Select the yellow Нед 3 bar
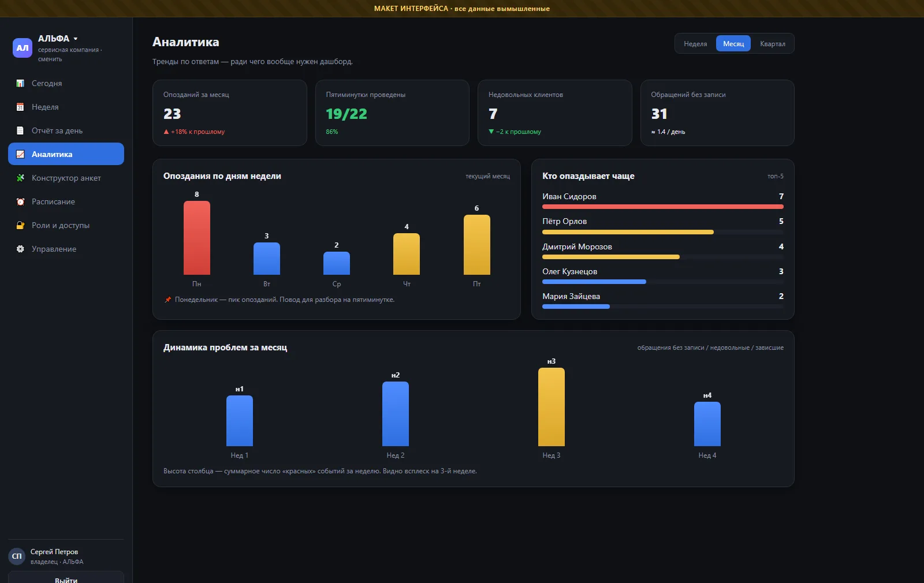This screenshot has width=924, height=583. (x=552, y=407)
